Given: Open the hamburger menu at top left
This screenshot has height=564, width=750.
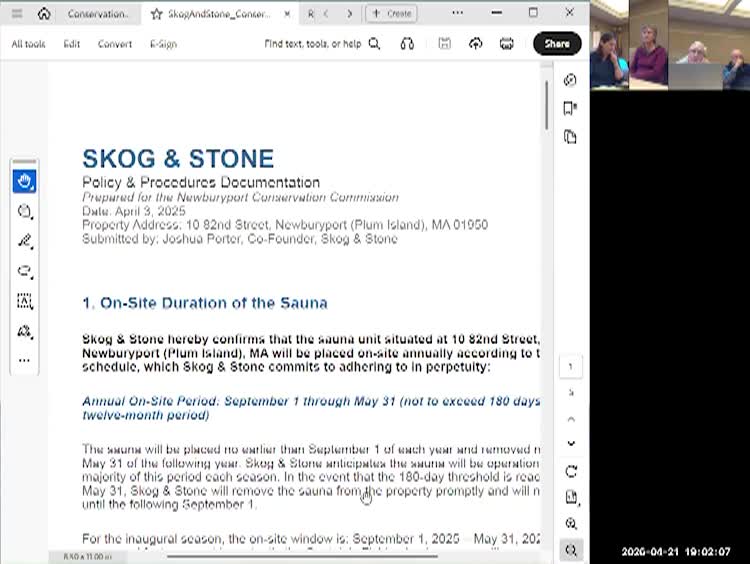Looking at the screenshot, I should 16,14.
